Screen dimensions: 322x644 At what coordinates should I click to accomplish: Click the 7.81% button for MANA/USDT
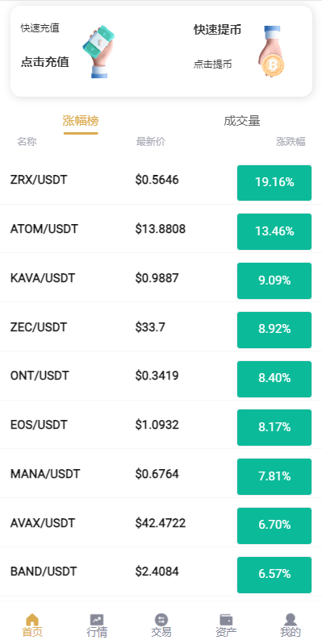tap(274, 476)
